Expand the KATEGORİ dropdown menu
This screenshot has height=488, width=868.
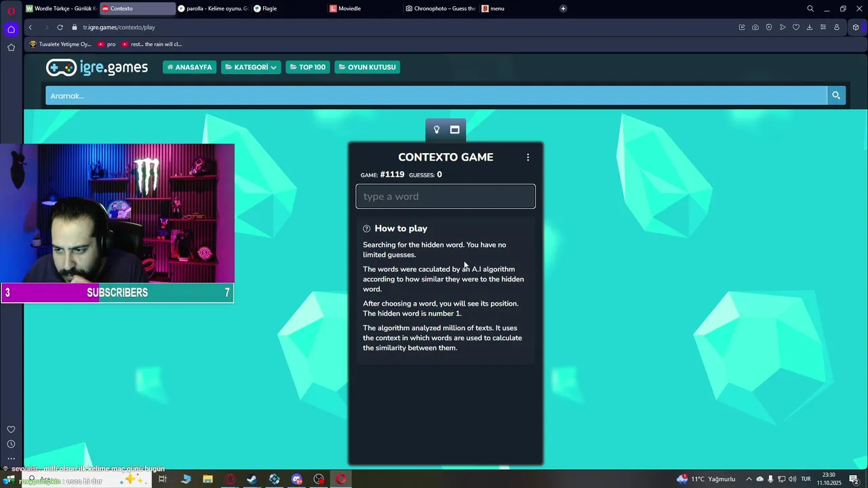click(251, 67)
